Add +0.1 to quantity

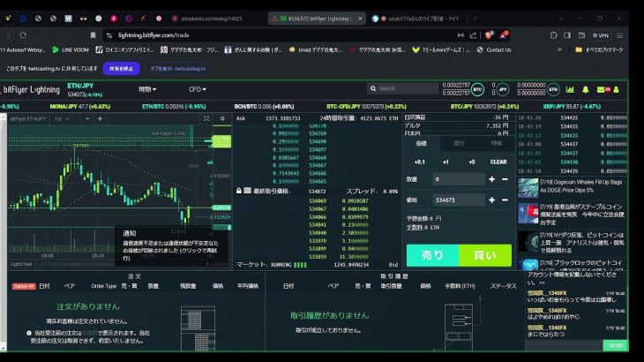[419, 162]
